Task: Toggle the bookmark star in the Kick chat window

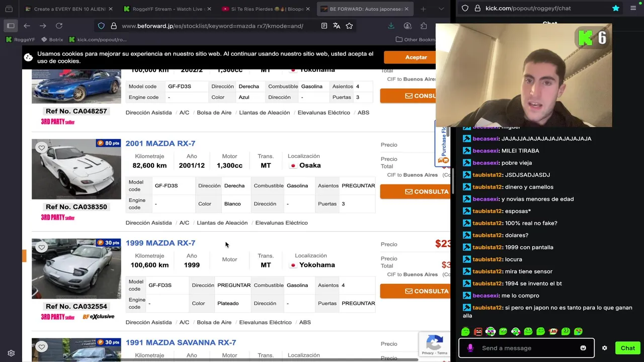Action: coord(616,8)
